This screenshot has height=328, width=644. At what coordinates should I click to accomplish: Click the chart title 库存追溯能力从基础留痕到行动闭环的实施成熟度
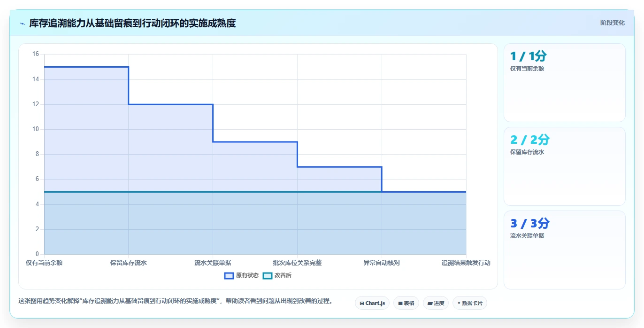[132, 23]
